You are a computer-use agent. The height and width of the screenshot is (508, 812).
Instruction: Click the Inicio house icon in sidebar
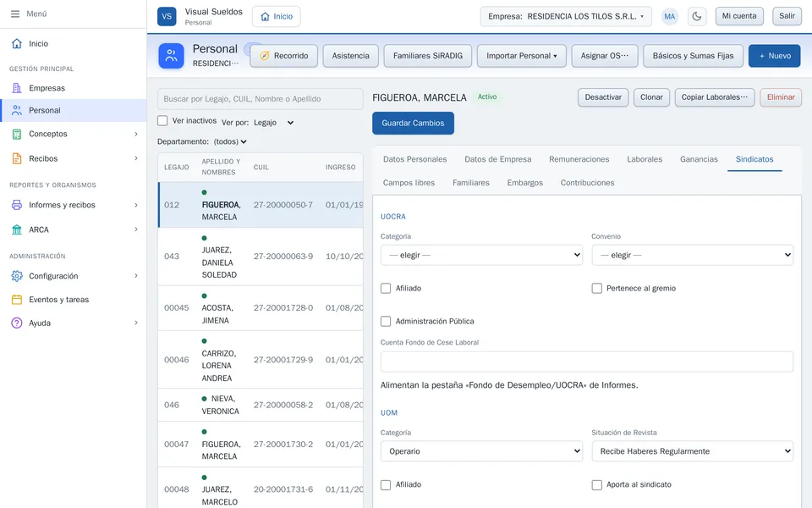[x=17, y=43]
